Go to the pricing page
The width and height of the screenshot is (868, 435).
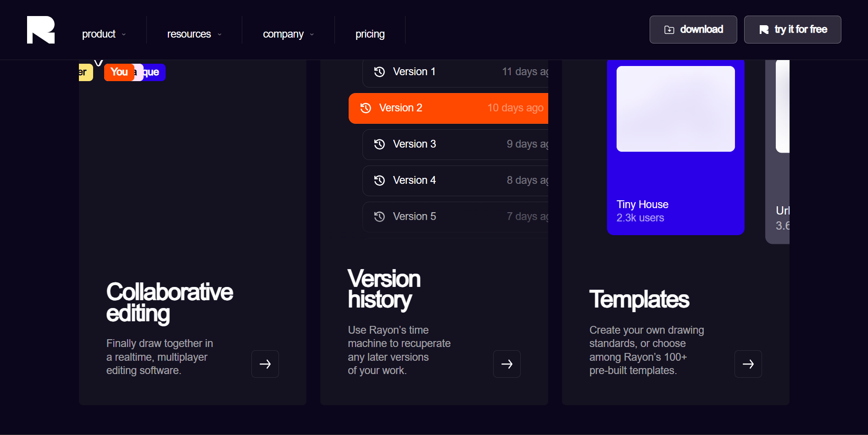click(370, 34)
